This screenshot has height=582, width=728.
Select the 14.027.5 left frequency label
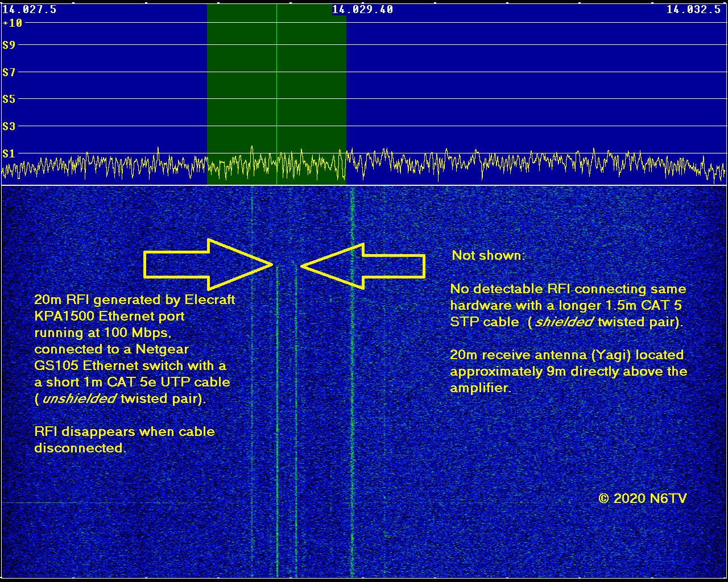30,10
